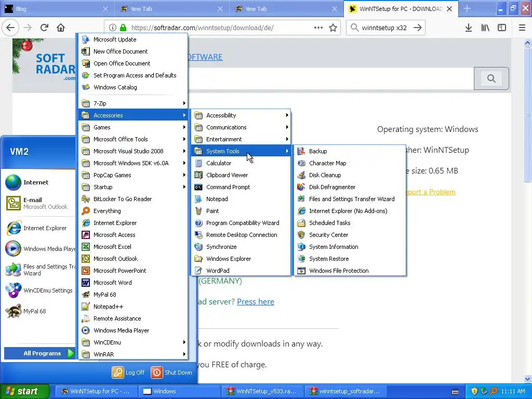Open the Windows taskbar window button
The image size is (532, 399).
180,391
